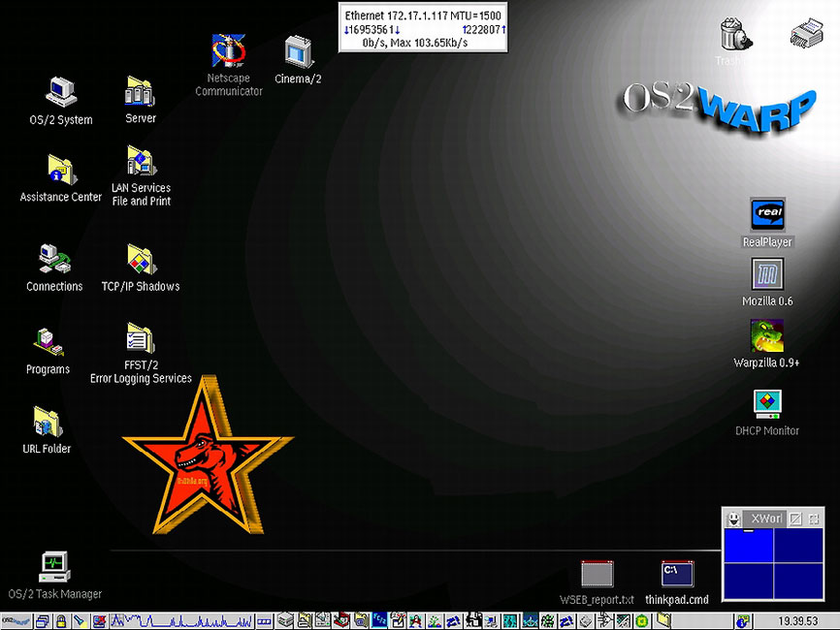The image size is (840, 630).
Task: Select the OS/2 System icon
Action: (61, 94)
